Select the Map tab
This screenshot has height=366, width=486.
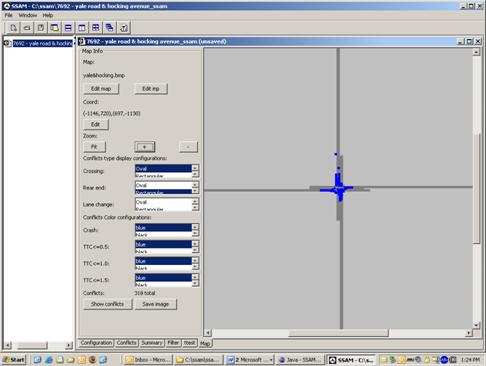pyautogui.click(x=205, y=343)
